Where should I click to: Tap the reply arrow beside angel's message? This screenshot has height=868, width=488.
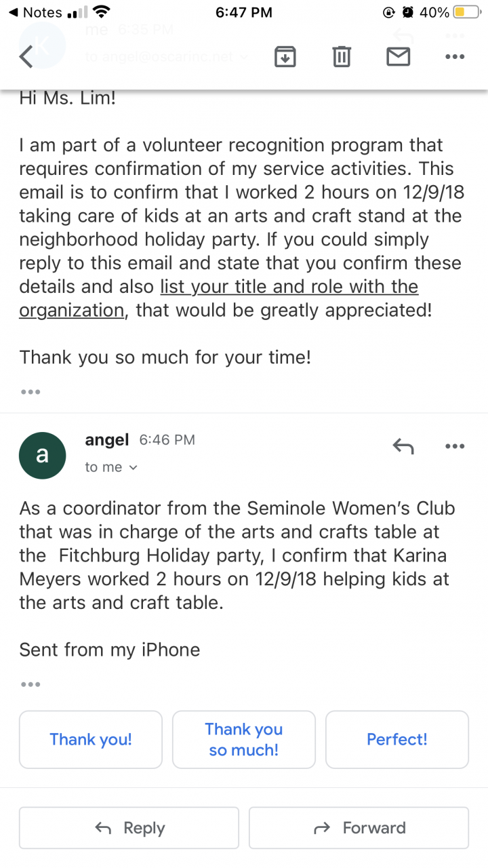[403, 446]
